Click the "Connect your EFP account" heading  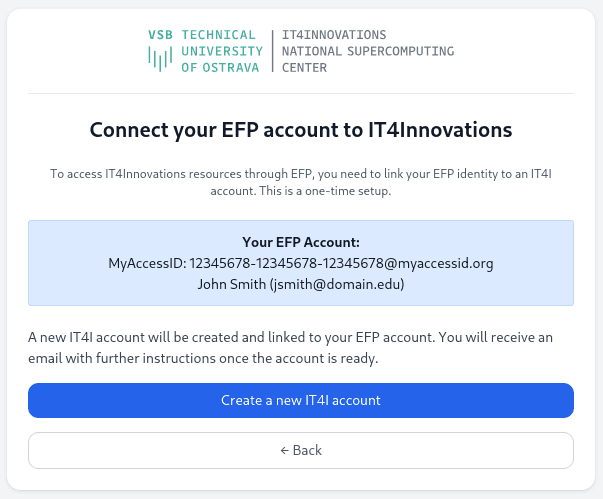301,130
